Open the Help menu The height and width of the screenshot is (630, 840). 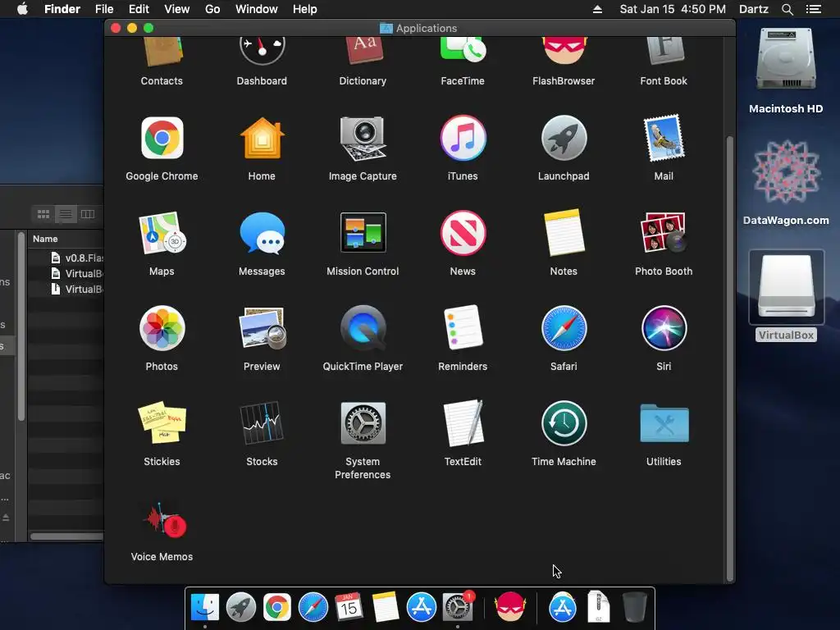(305, 9)
